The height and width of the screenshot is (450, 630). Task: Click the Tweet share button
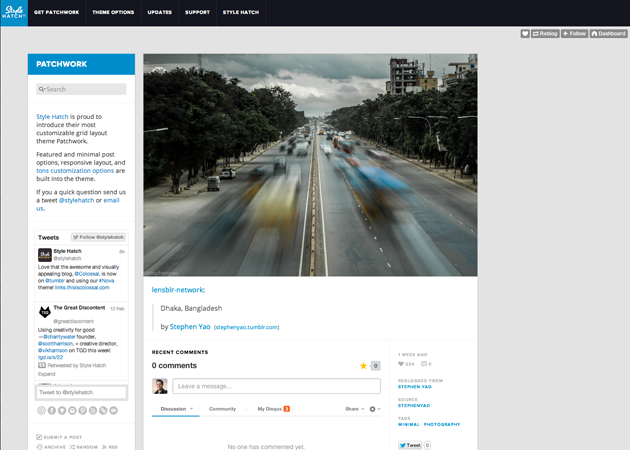coord(410,445)
